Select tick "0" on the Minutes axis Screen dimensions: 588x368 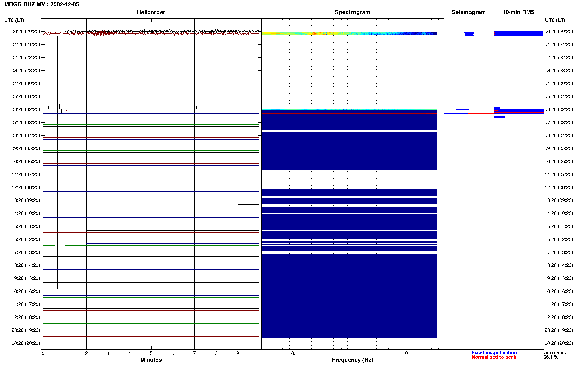coord(43,353)
